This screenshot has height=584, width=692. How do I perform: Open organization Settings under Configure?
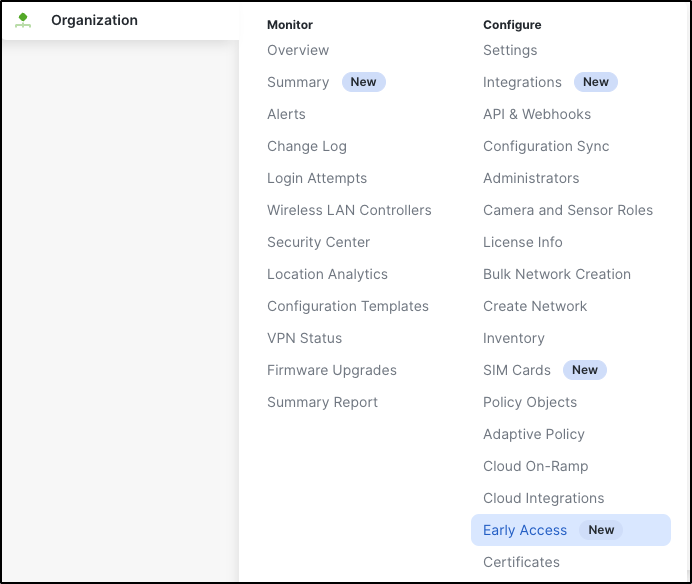tap(510, 50)
